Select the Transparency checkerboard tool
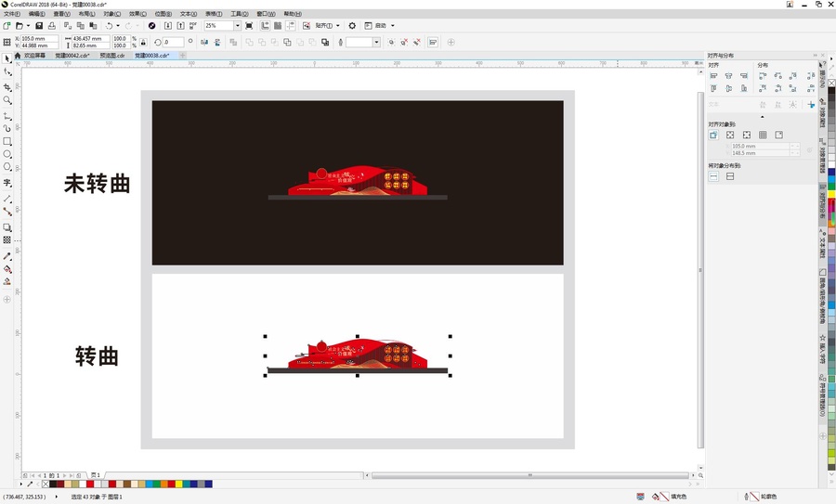This screenshot has height=504, width=836. [x=7, y=240]
